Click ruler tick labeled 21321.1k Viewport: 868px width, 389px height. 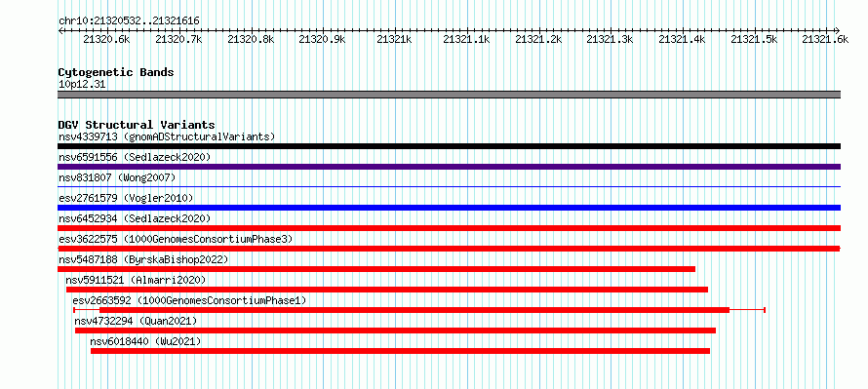point(466,39)
